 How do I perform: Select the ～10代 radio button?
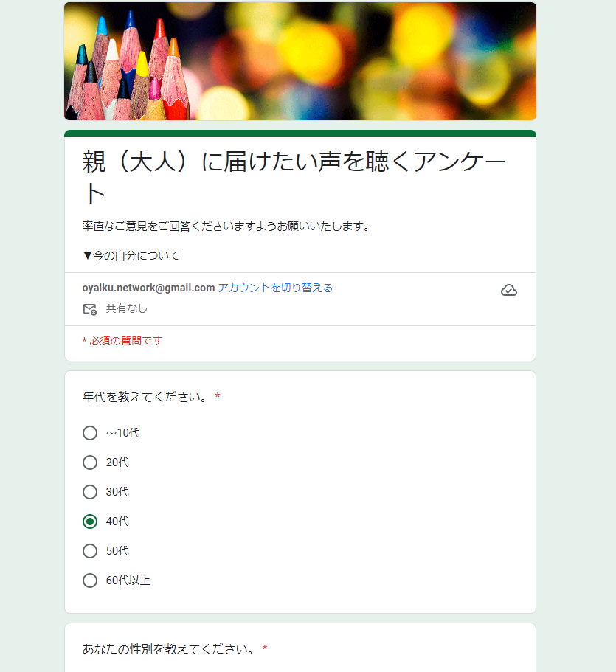pos(90,433)
